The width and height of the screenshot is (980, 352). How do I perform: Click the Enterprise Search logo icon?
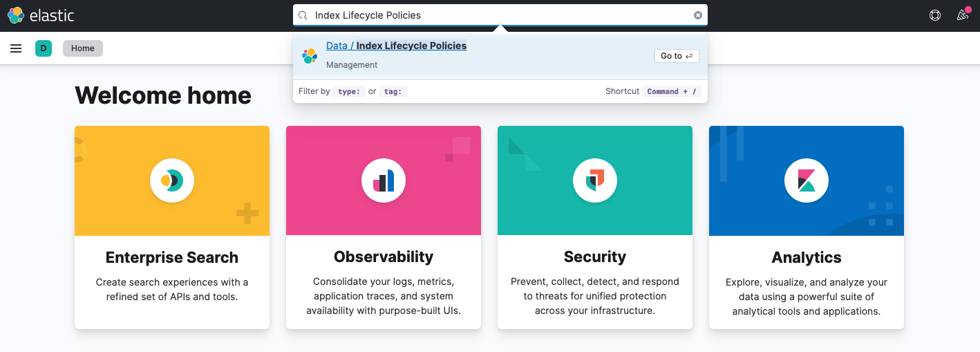tap(172, 180)
